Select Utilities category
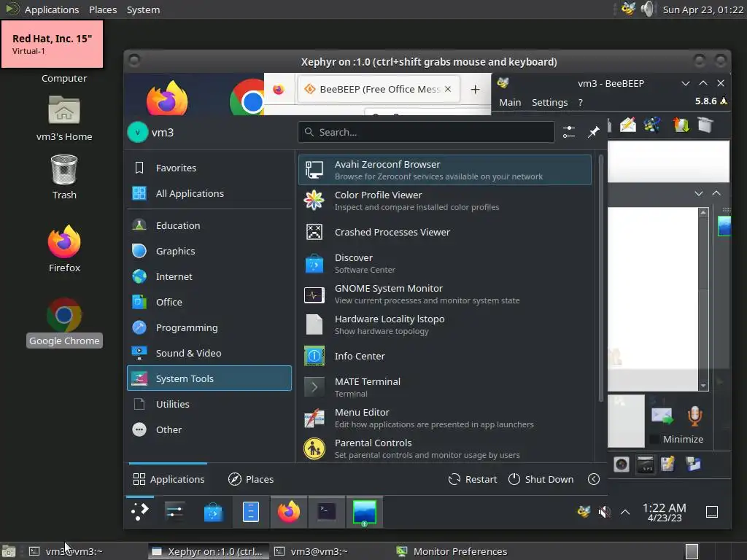The height and width of the screenshot is (560, 747). pos(209,404)
